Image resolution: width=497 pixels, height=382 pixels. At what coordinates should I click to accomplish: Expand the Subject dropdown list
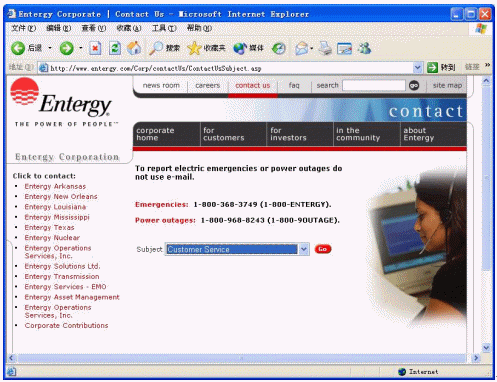304,249
